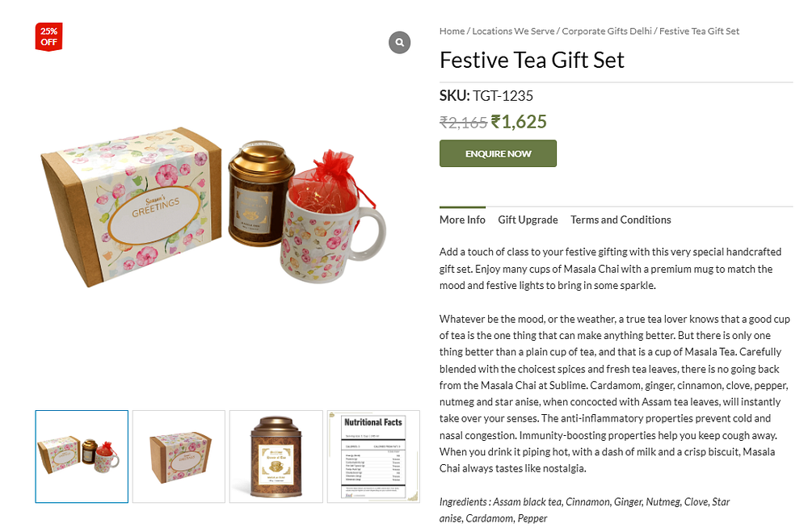Select the copper tea tin thumbnail
Screen dimensions: 808x532
tap(276, 456)
